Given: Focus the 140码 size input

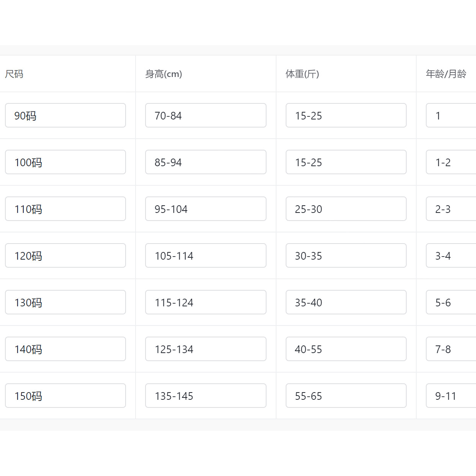Looking at the screenshot, I should point(65,349).
